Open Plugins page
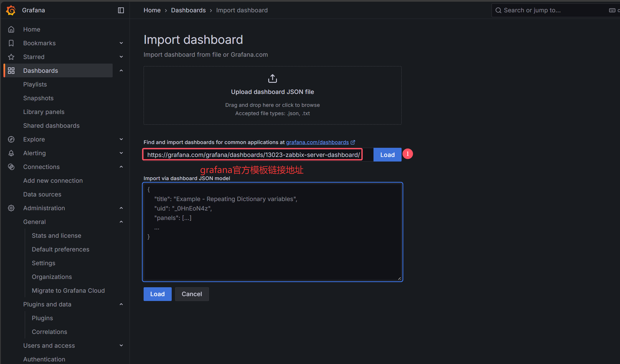The height and width of the screenshot is (364, 620). point(42,318)
